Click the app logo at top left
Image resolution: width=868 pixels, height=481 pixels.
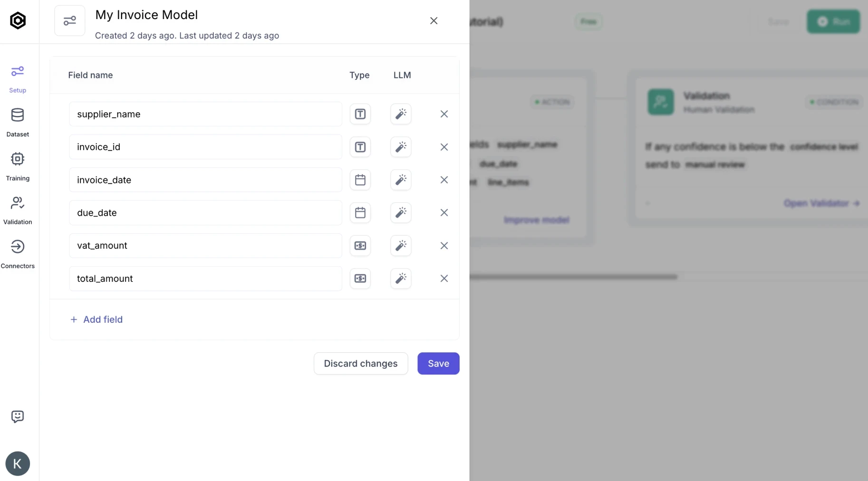(x=18, y=20)
